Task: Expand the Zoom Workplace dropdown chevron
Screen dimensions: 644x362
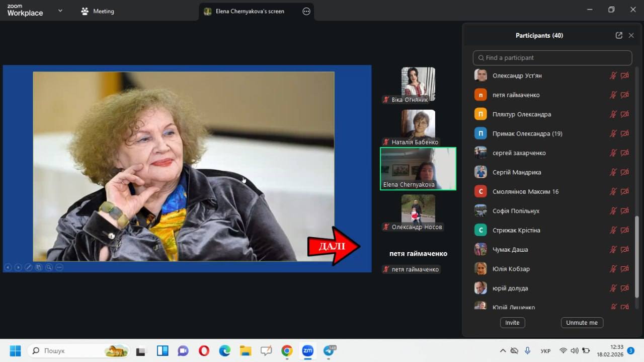Action: [x=60, y=11]
